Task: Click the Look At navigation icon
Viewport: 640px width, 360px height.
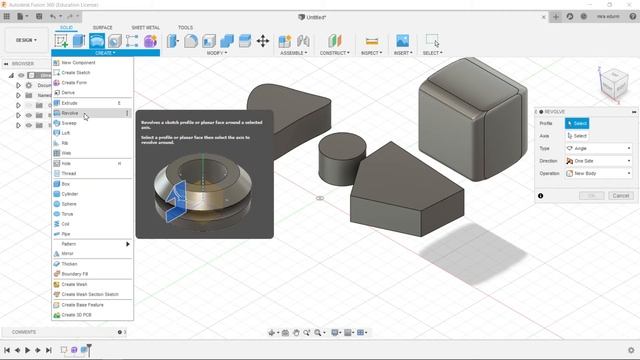Action: [285, 333]
